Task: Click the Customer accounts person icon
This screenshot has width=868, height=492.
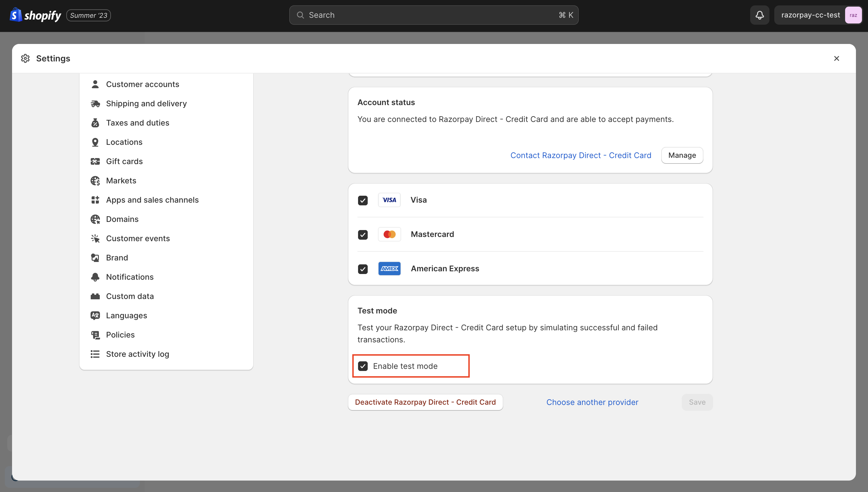Action: [95, 84]
